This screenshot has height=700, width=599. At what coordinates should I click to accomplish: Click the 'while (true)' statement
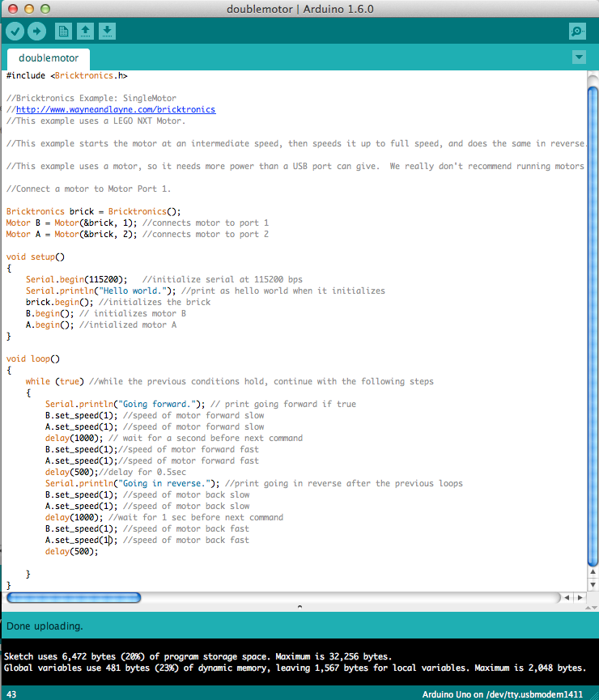54,381
